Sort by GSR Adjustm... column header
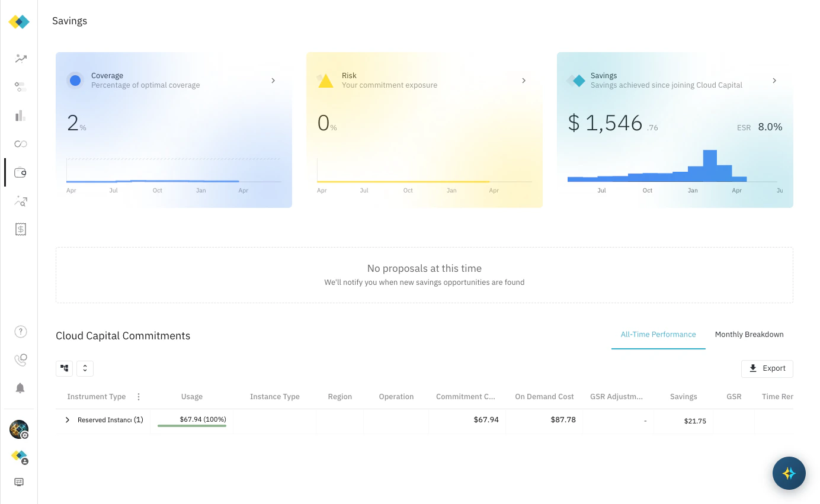Viewport: 820px width, 504px height. [x=617, y=397]
